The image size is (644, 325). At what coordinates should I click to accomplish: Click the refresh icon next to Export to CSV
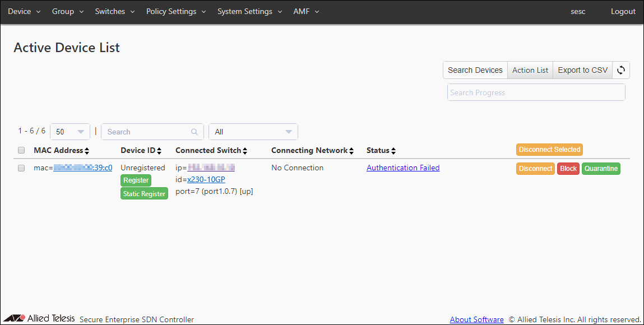(x=621, y=70)
